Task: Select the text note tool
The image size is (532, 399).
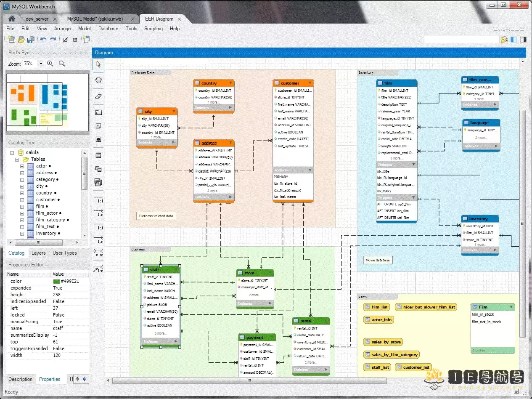Action: (98, 125)
